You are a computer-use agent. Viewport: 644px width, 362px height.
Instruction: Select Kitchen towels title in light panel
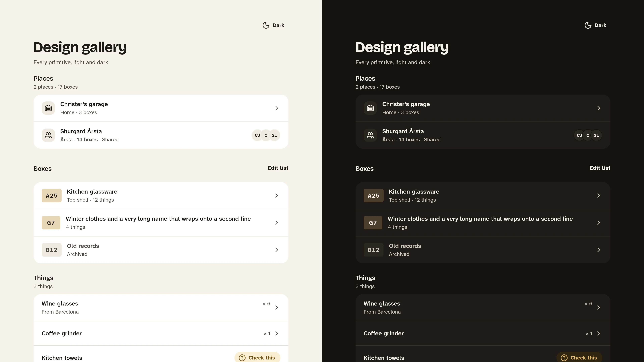click(x=62, y=358)
